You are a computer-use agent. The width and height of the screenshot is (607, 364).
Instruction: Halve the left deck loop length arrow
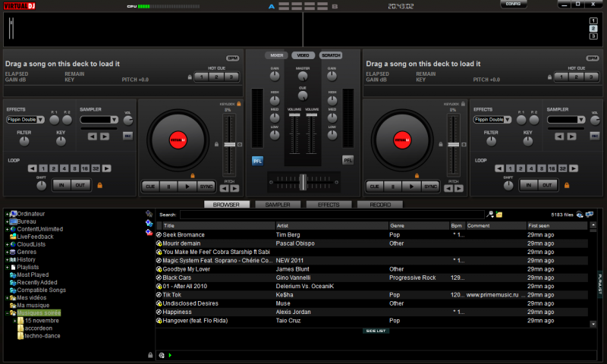pyautogui.click(x=33, y=168)
